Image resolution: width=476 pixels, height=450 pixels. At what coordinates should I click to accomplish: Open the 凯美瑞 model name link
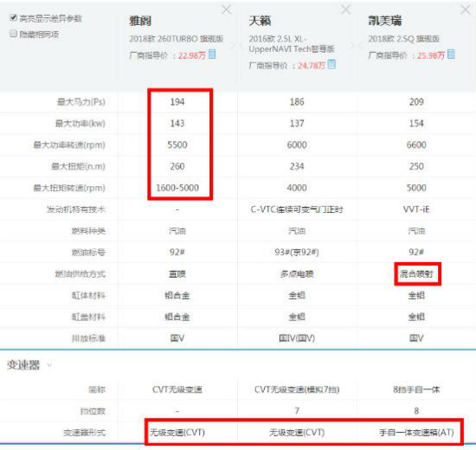[384, 21]
